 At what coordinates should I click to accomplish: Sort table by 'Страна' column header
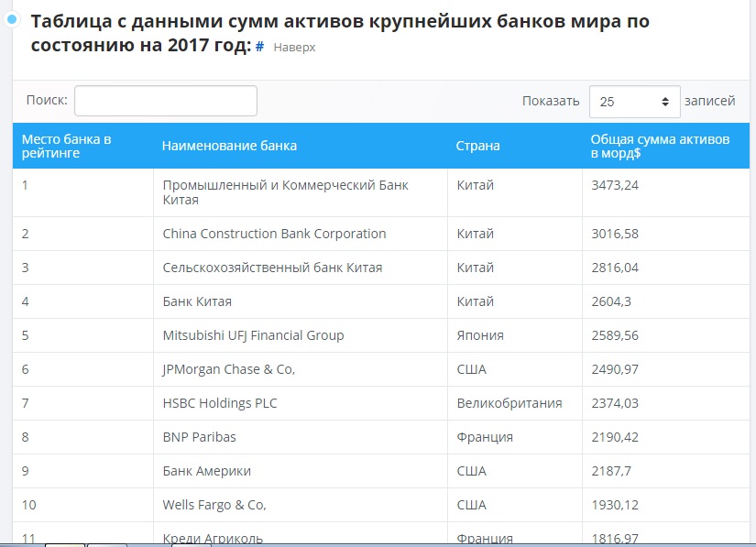point(477,146)
